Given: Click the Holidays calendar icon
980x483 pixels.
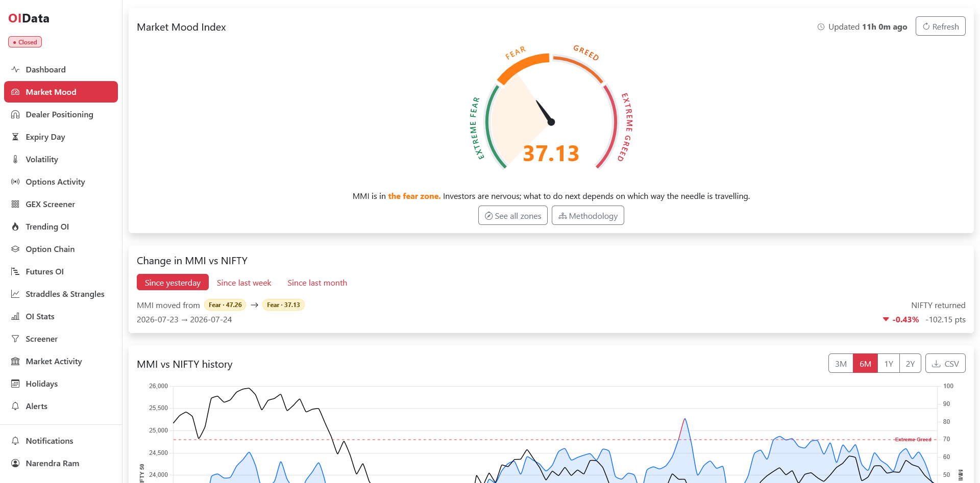Looking at the screenshot, I should point(15,384).
